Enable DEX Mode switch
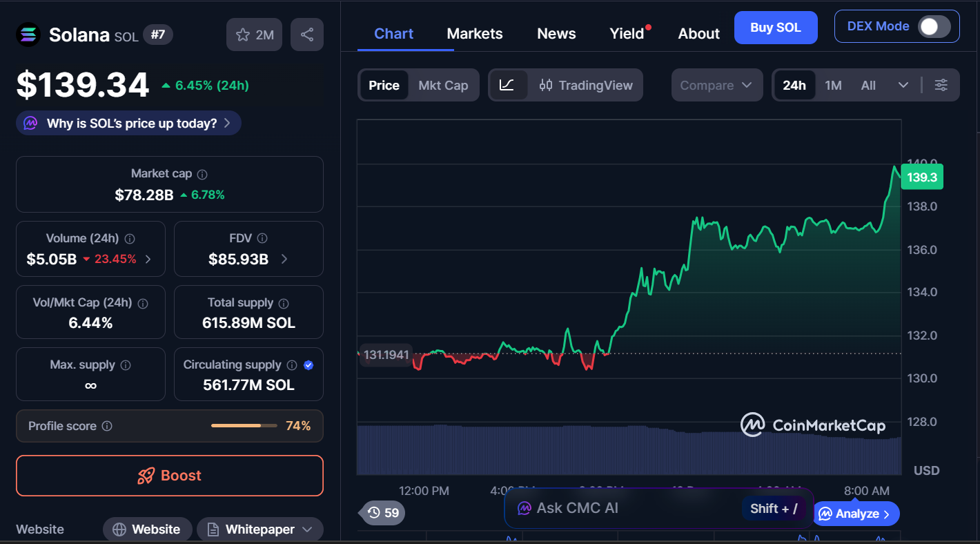 click(x=935, y=26)
